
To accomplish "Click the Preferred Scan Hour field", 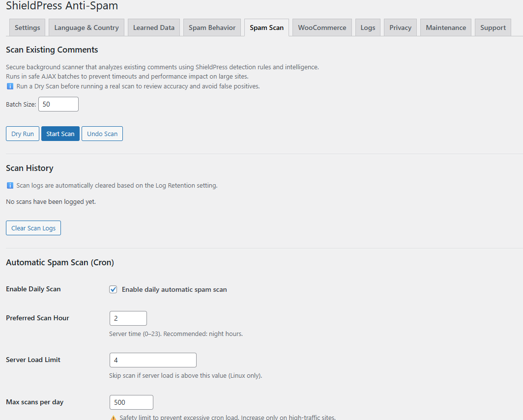I will 128,318.
